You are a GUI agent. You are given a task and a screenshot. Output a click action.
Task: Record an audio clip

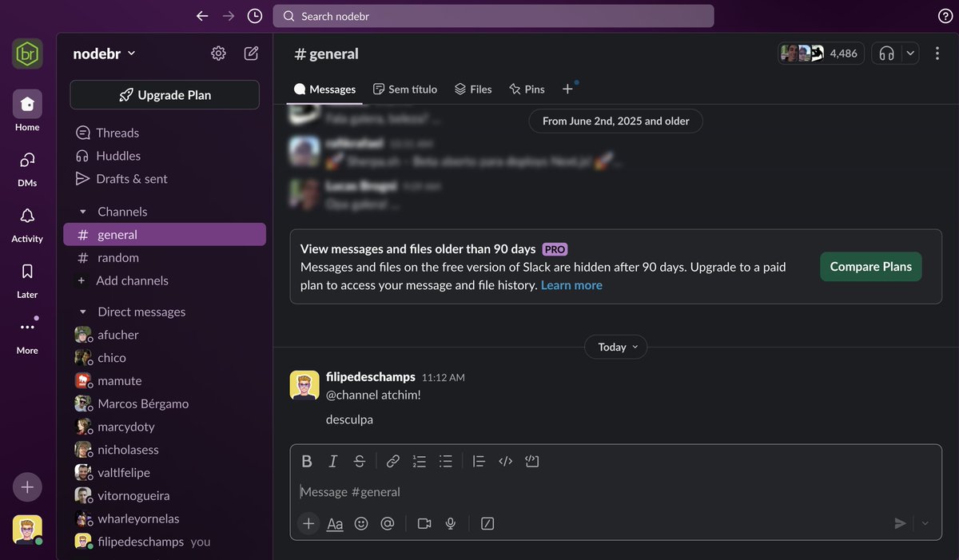click(451, 523)
